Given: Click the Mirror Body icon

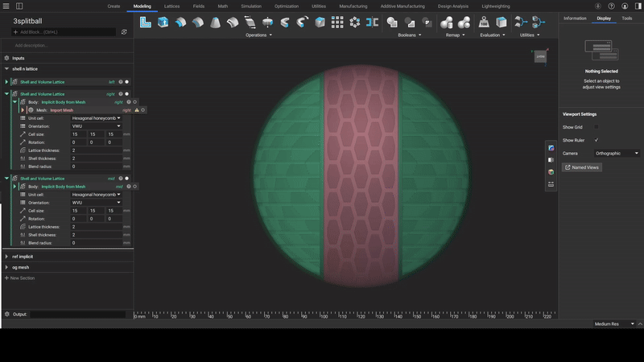Looking at the screenshot, I should pos(372,23).
